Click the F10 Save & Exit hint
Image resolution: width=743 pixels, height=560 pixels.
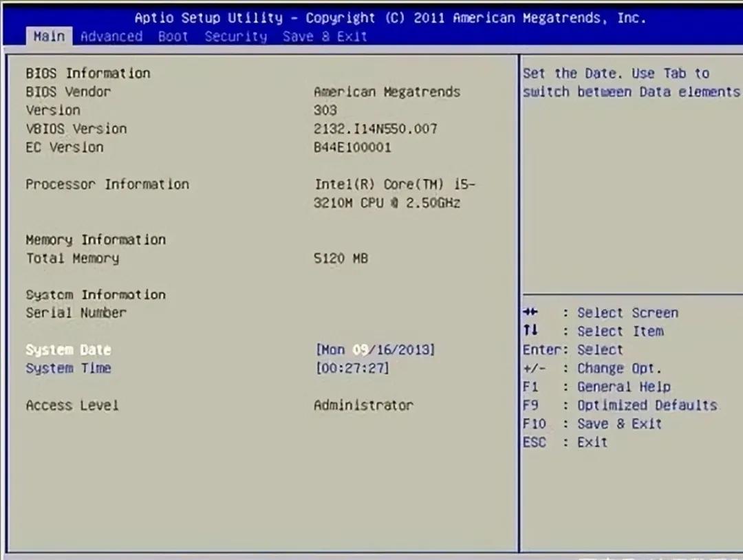(592, 424)
